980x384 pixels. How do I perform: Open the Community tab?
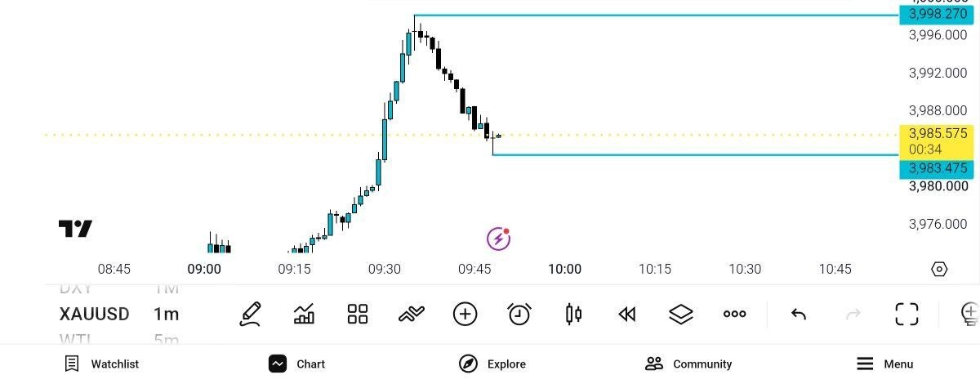point(688,364)
